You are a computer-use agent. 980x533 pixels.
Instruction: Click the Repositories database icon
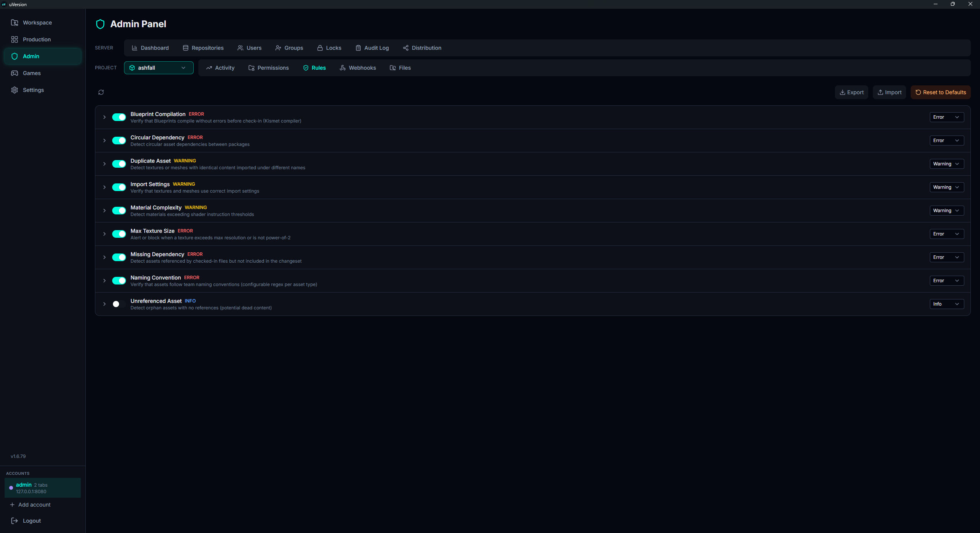point(186,48)
